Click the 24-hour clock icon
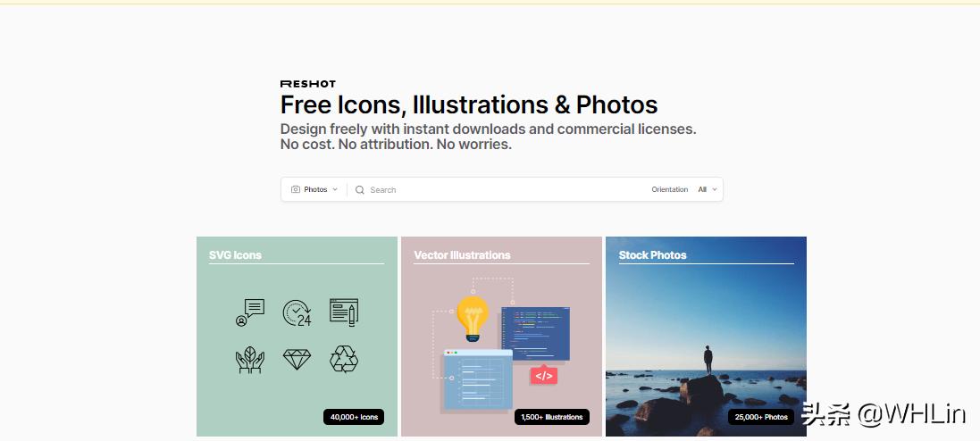Screen dimensions: 980x441 pyautogui.click(x=297, y=313)
